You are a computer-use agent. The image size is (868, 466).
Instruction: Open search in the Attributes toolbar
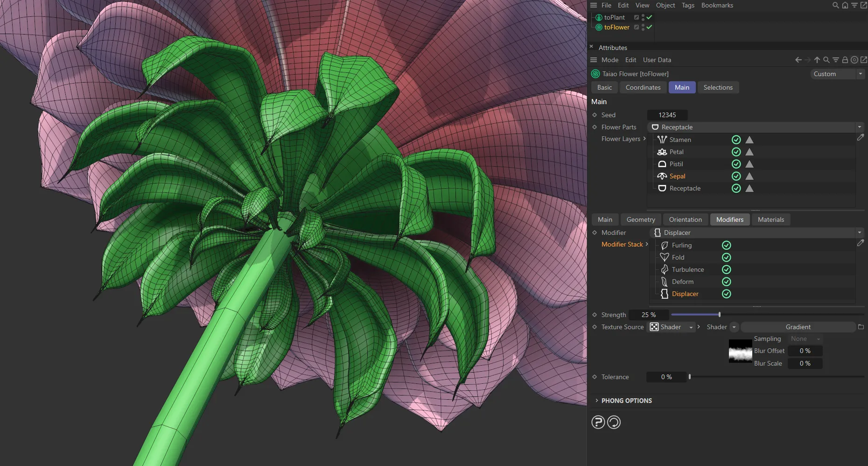[826, 60]
